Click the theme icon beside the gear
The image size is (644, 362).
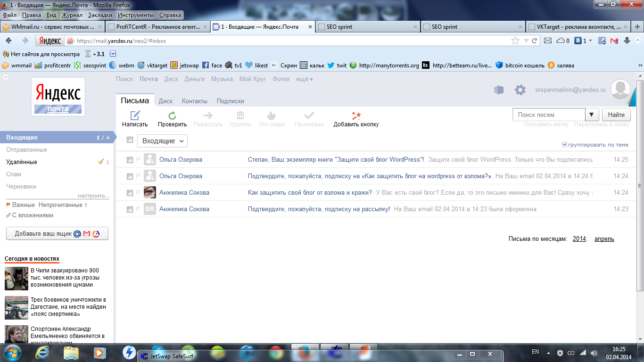[499, 90]
